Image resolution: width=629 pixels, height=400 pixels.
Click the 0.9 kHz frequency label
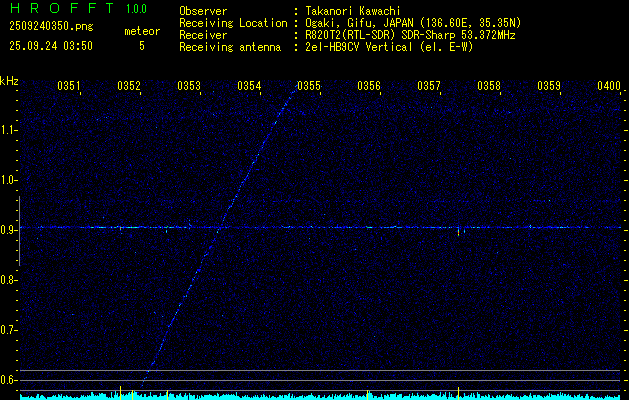(x=7, y=230)
